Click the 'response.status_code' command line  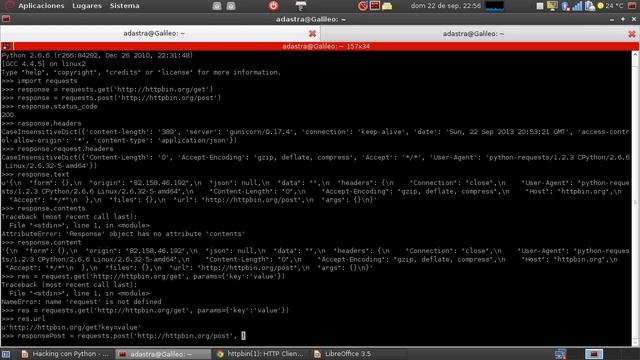click(49, 106)
